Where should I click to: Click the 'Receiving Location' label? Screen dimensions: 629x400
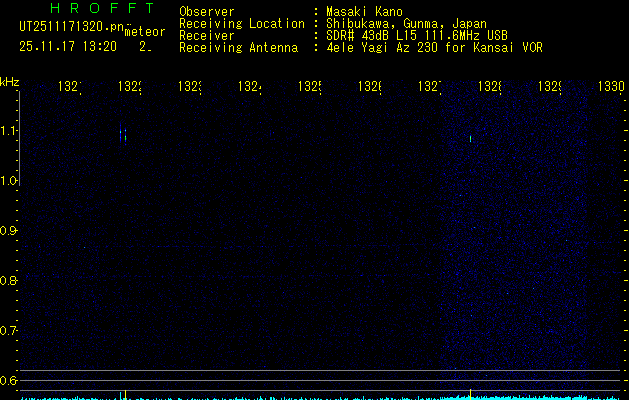tap(242, 24)
